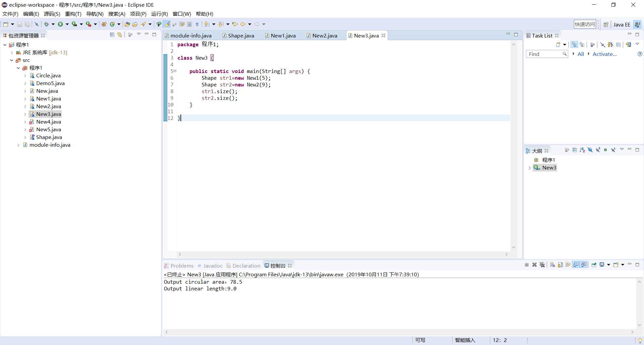Click the Coverage run icon
The height and width of the screenshot is (345, 644).
coord(74,24)
